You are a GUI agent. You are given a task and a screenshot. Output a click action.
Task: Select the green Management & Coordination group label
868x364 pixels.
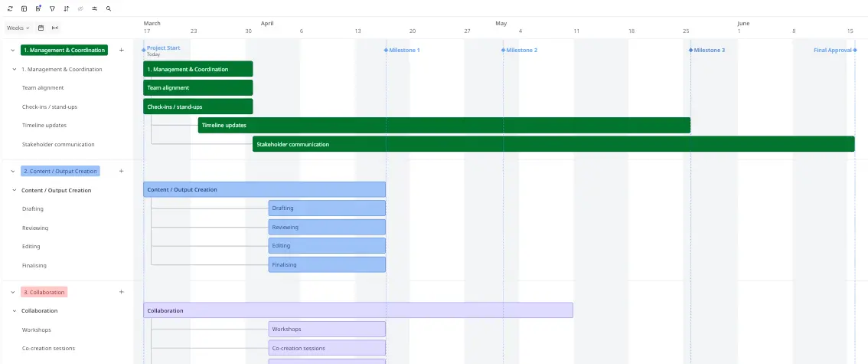(64, 51)
